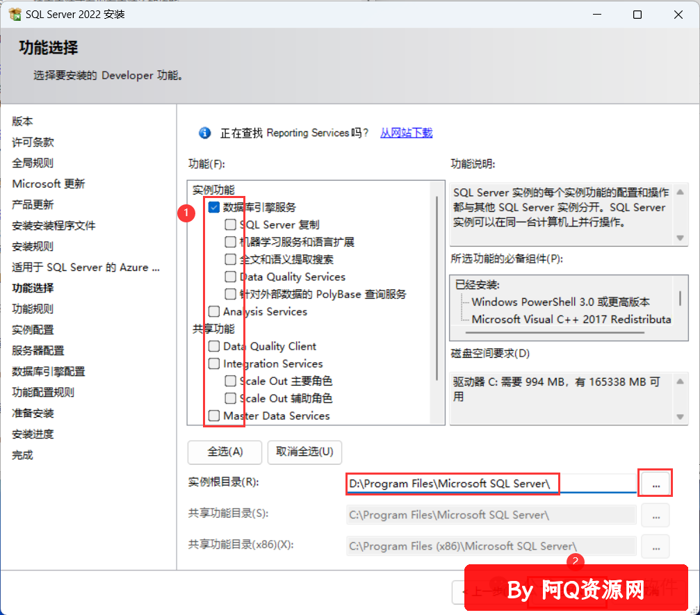Click the 实例根目录 path field

(491, 484)
